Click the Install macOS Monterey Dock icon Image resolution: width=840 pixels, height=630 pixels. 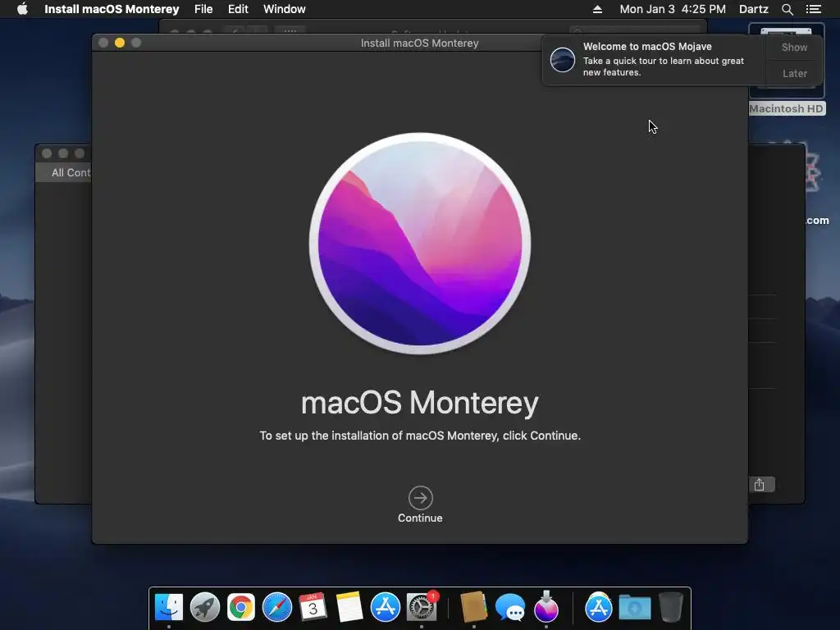point(546,607)
